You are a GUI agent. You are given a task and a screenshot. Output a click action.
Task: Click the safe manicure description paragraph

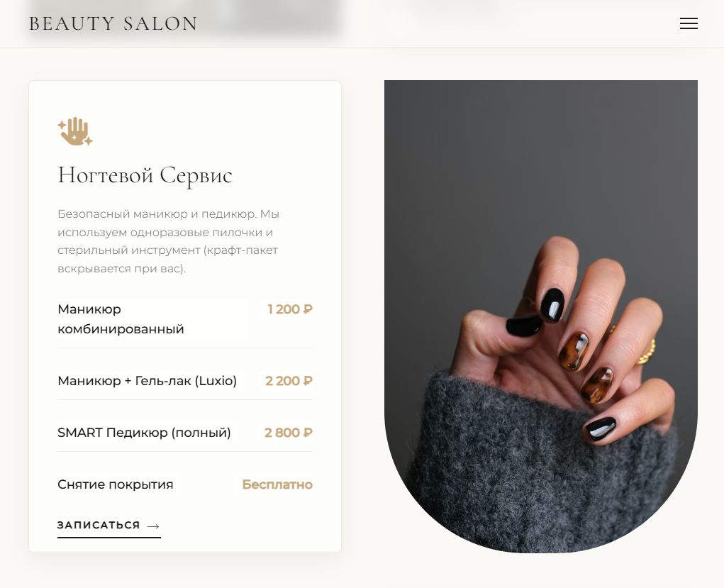tap(169, 241)
